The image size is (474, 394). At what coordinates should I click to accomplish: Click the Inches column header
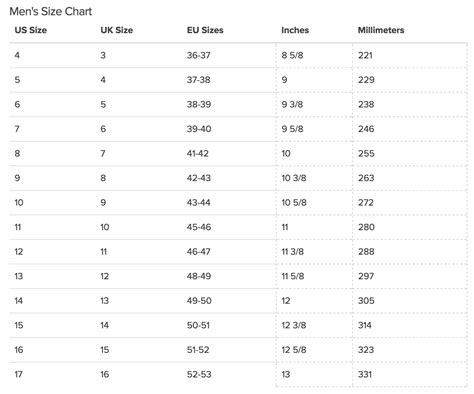click(x=295, y=30)
